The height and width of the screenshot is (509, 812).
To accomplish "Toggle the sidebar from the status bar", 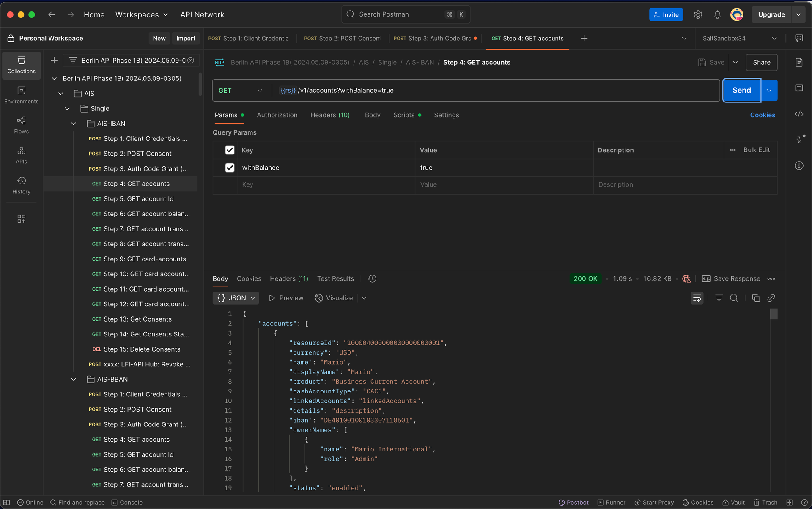I will click(x=7, y=502).
